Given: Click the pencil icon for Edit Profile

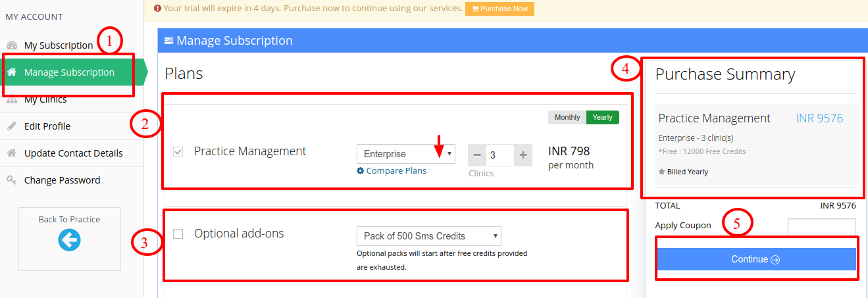Looking at the screenshot, I should (x=11, y=126).
